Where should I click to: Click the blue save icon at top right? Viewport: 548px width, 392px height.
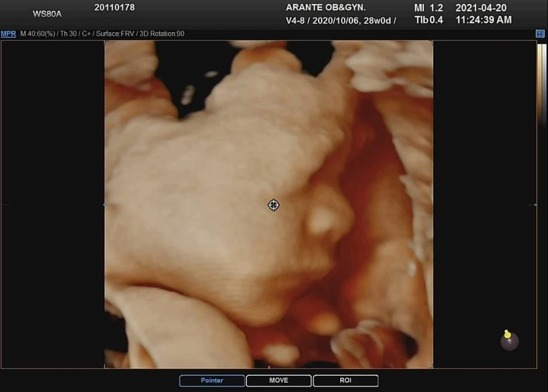[540, 34]
